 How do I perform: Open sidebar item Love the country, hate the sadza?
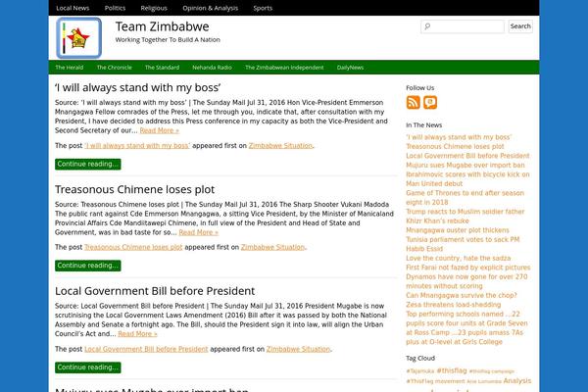point(459,258)
